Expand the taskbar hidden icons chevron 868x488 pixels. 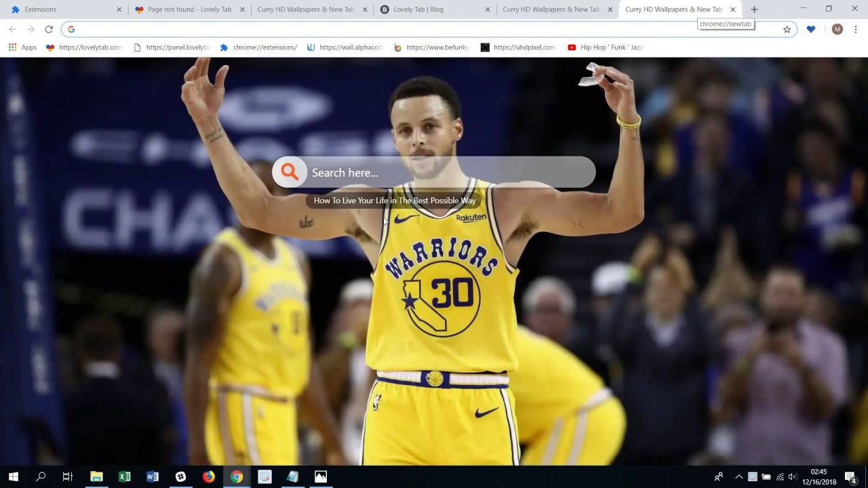738,476
